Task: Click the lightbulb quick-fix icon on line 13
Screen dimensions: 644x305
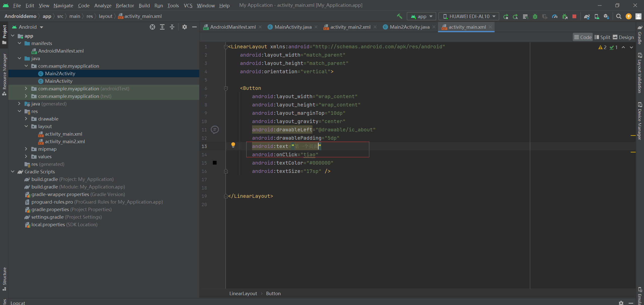Action: (x=233, y=145)
